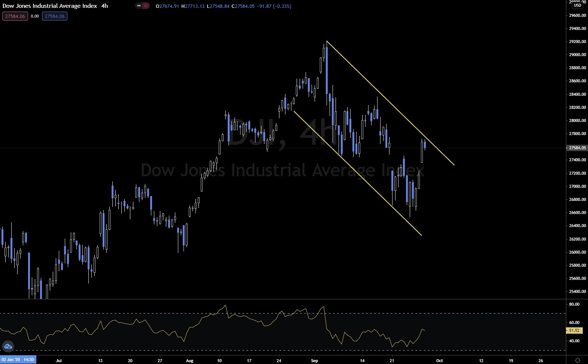Click the 26000.00 price scale label

pos(578,252)
